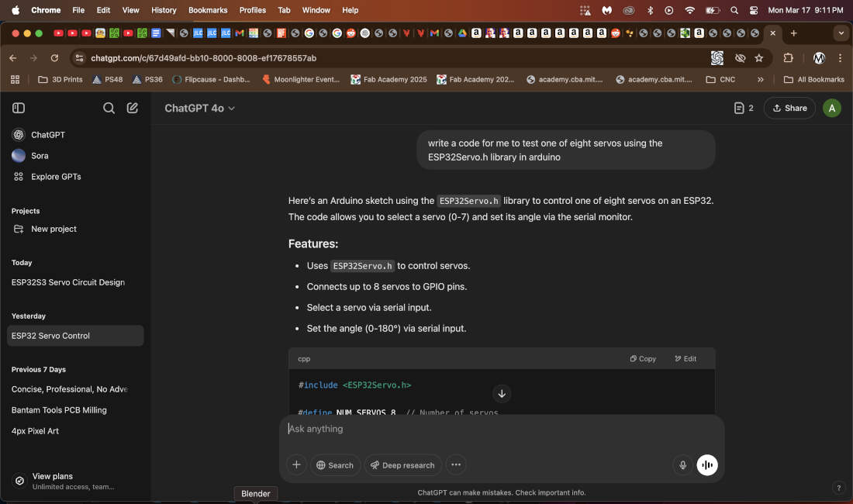
Task: Open Sora from the sidebar
Action: tap(40, 156)
